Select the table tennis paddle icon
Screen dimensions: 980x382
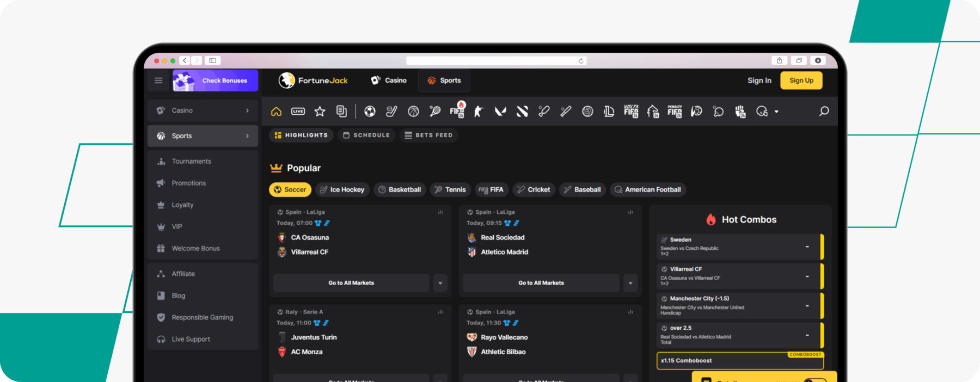click(x=718, y=112)
